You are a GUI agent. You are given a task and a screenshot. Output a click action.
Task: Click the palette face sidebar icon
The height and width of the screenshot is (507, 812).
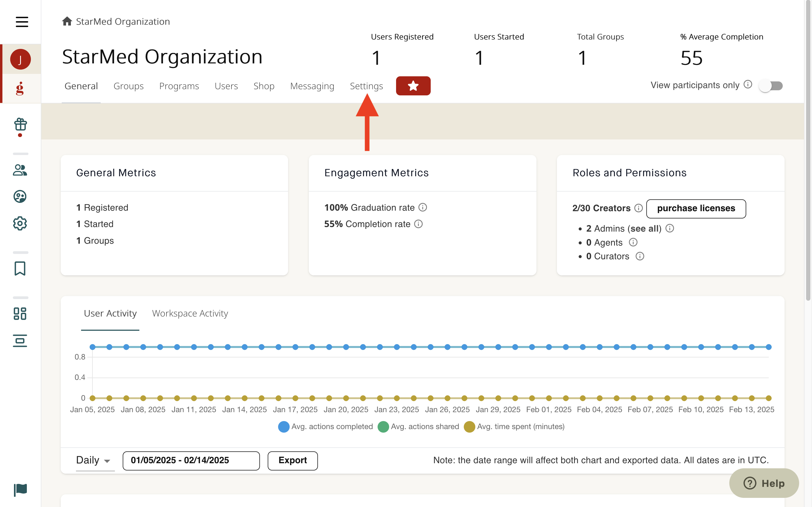[x=20, y=196]
